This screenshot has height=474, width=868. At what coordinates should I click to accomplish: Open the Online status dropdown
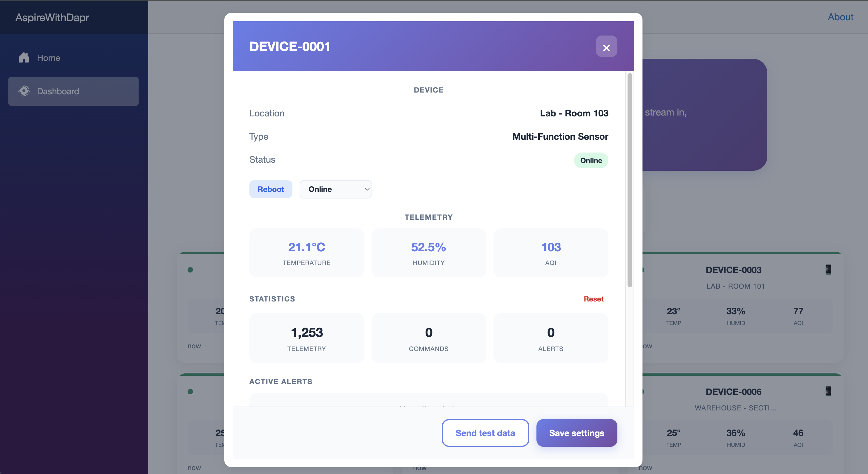335,189
